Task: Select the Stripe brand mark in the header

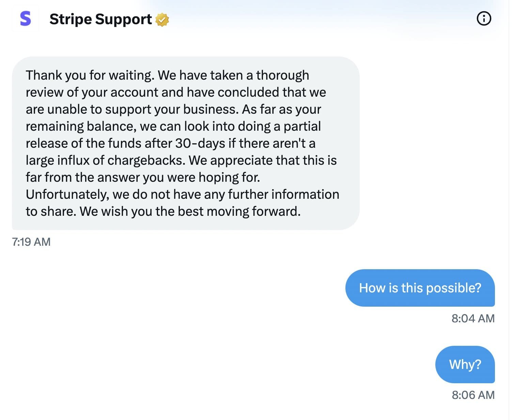Action: pos(26,19)
